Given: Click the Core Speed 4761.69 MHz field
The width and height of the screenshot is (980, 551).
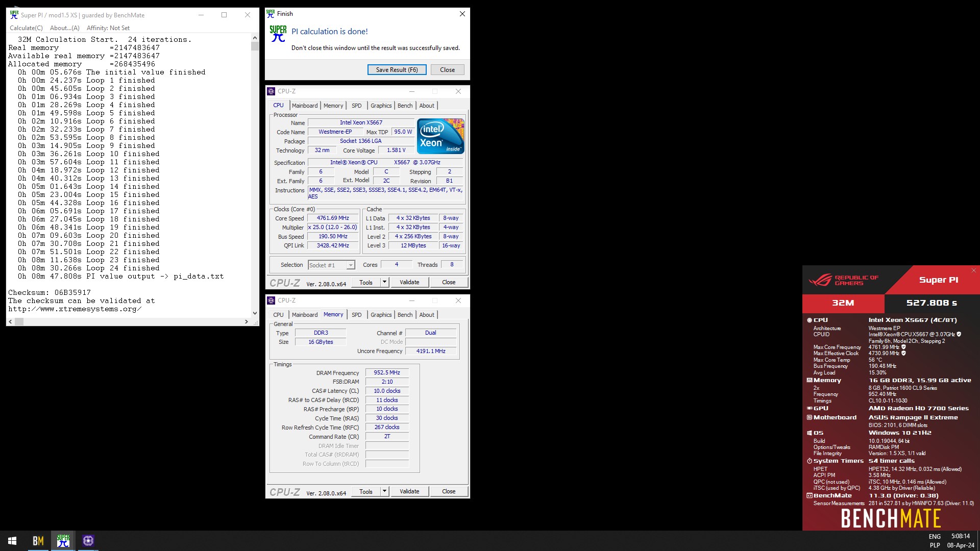Looking at the screenshot, I should [x=333, y=218].
